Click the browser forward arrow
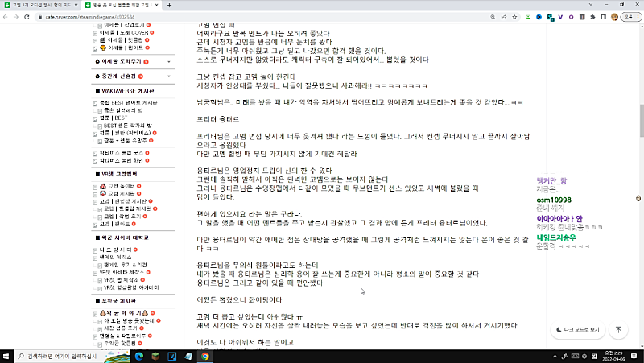Screen dimensions: 644x363 pyautogui.click(x=16, y=17)
